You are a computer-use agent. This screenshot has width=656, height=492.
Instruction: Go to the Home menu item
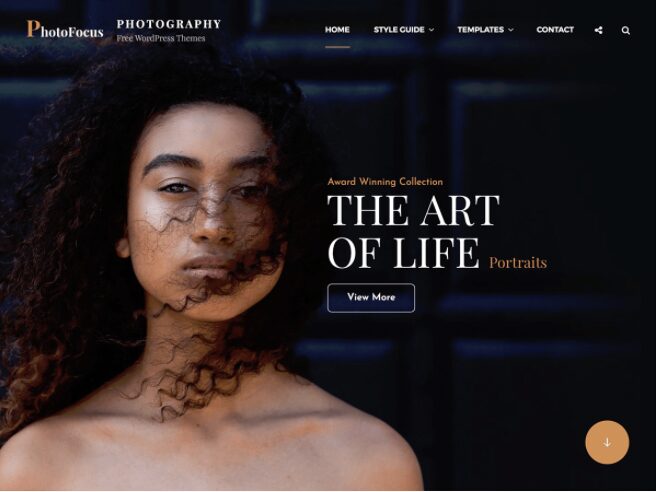pyautogui.click(x=337, y=30)
